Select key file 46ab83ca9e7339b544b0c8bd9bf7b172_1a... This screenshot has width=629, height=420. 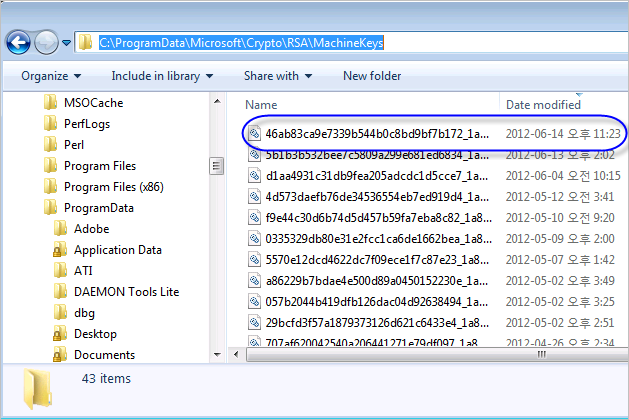pyautogui.click(x=377, y=134)
